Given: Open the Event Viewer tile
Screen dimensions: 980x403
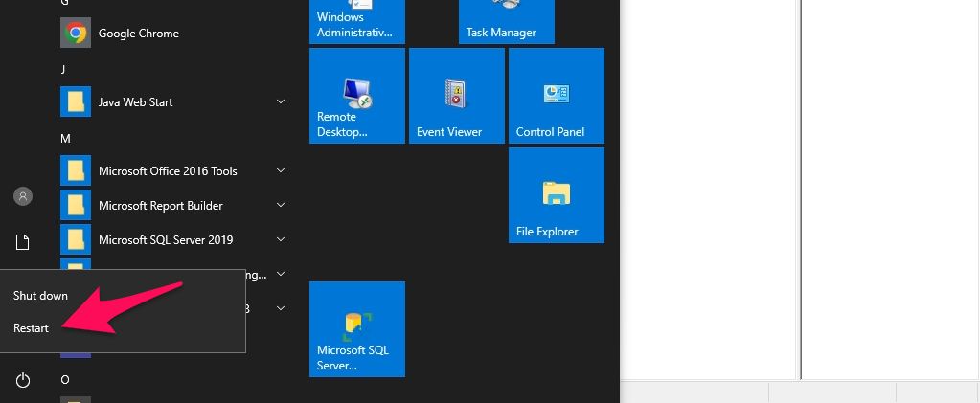Looking at the screenshot, I should [x=456, y=96].
